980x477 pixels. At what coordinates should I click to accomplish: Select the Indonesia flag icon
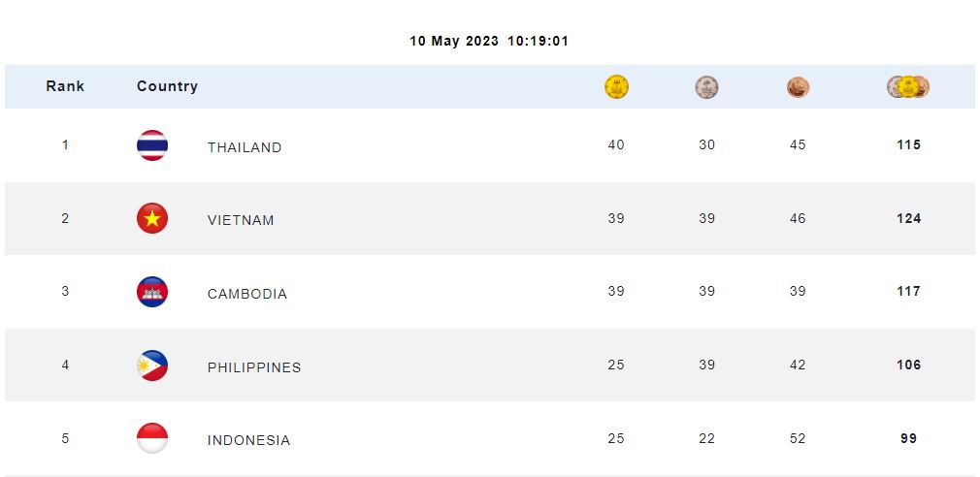[x=152, y=438]
